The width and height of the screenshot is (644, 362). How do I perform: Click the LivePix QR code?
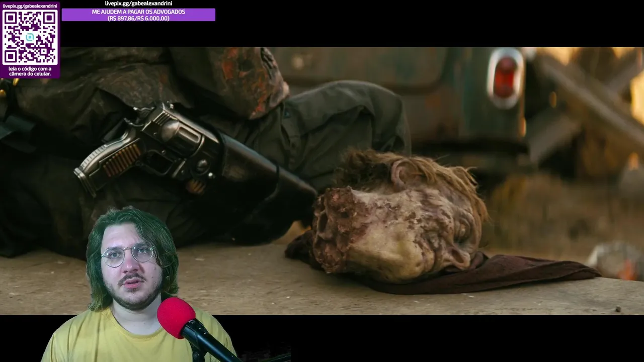(30, 37)
